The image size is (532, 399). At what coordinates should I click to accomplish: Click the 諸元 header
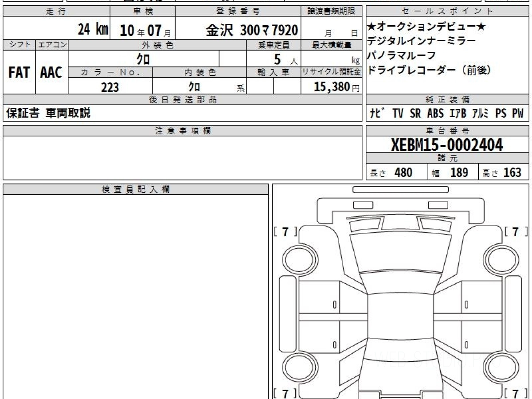click(x=448, y=158)
